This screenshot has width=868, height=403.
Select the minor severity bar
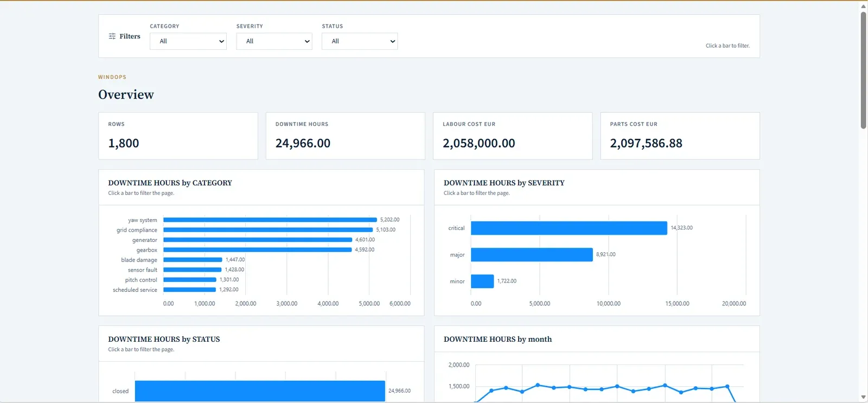pos(482,281)
